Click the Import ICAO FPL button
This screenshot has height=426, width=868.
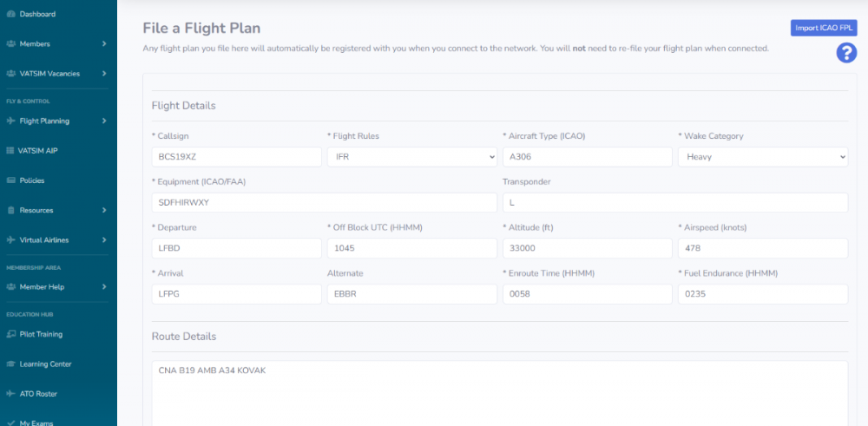coord(823,28)
